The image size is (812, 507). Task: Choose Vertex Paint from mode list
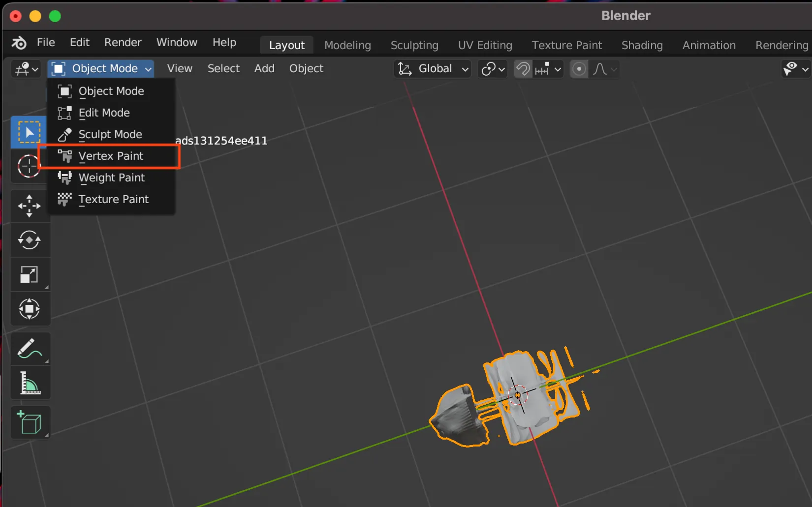[x=111, y=156]
